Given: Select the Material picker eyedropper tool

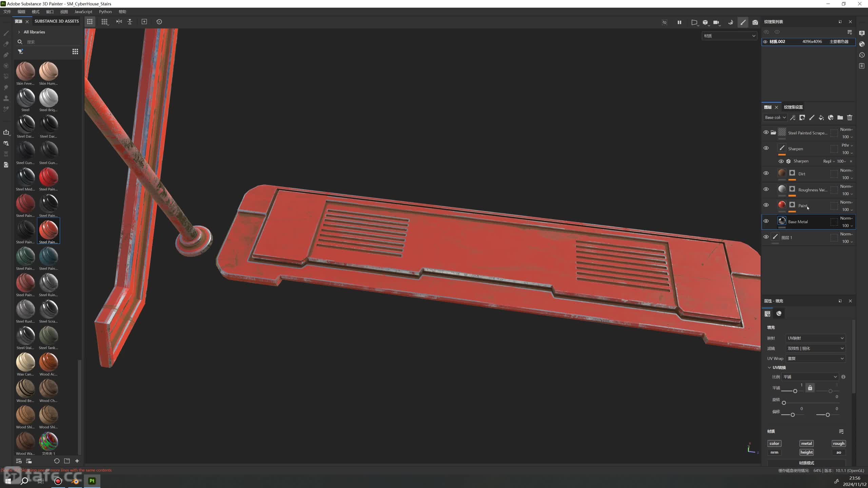Looking at the screenshot, I should pyautogui.click(x=6, y=109).
